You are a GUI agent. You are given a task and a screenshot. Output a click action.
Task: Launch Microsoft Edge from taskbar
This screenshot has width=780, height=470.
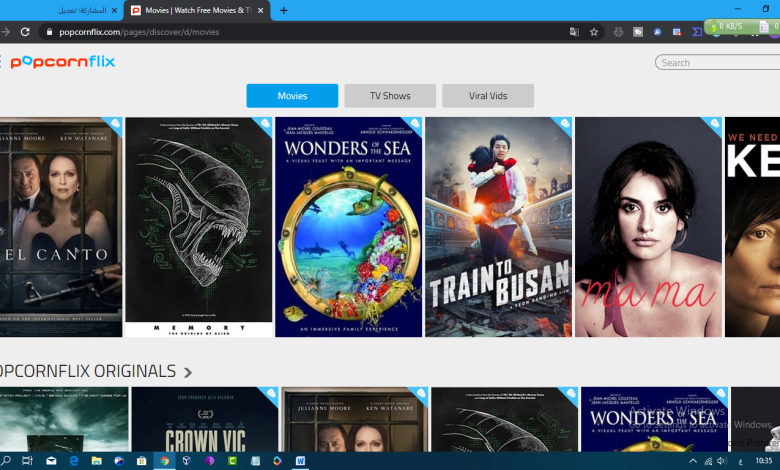(x=74, y=461)
